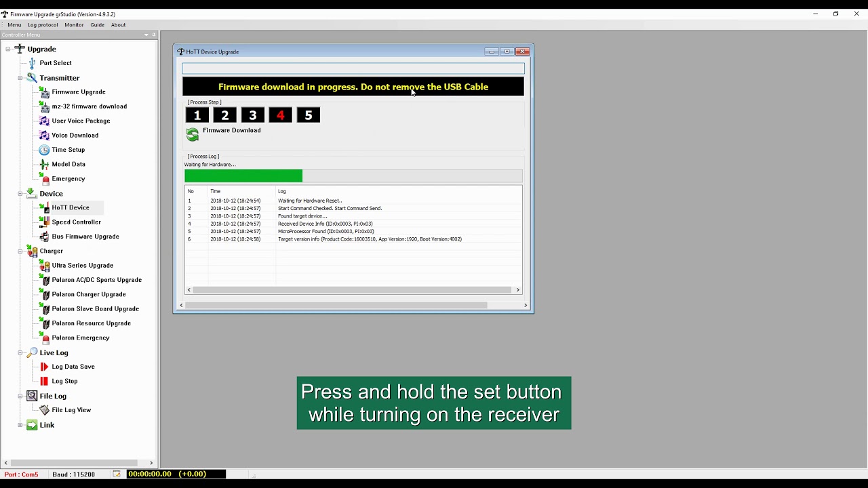Click the Polaron Slave Board Upgrade icon
Image resolution: width=868 pixels, height=488 pixels.
(x=44, y=309)
